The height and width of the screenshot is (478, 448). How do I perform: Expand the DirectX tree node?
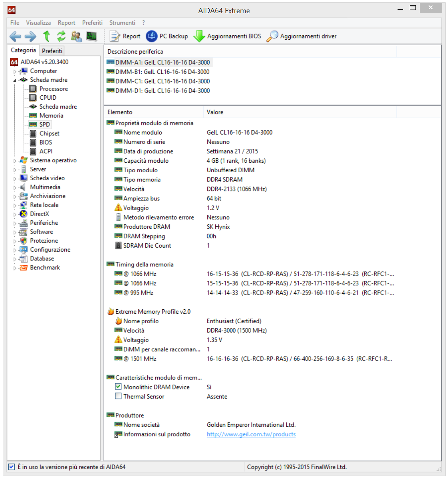tap(15, 214)
